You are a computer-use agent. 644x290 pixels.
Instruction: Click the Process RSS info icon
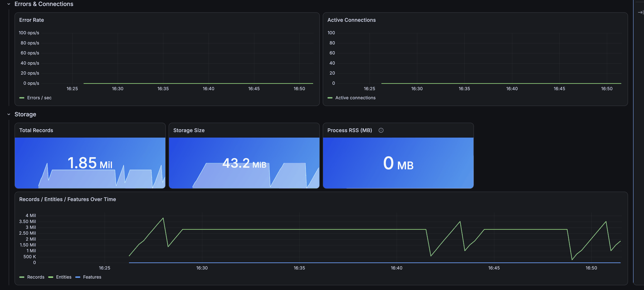(381, 130)
